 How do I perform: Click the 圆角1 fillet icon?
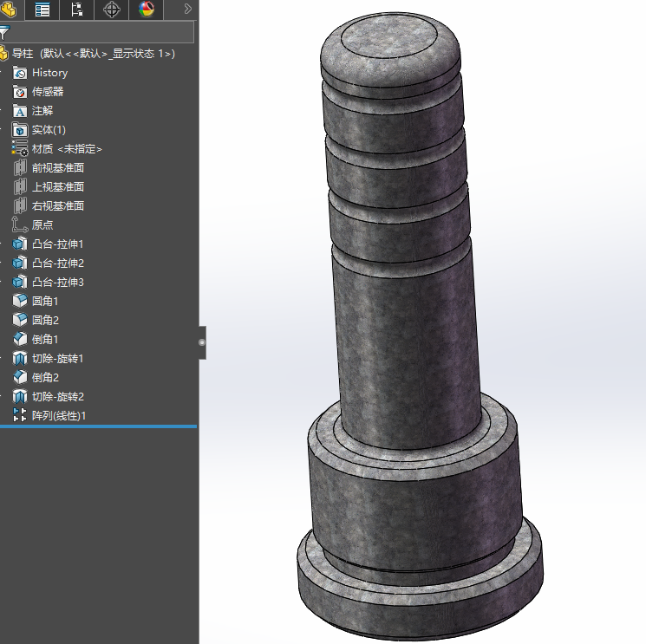(x=20, y=301)
